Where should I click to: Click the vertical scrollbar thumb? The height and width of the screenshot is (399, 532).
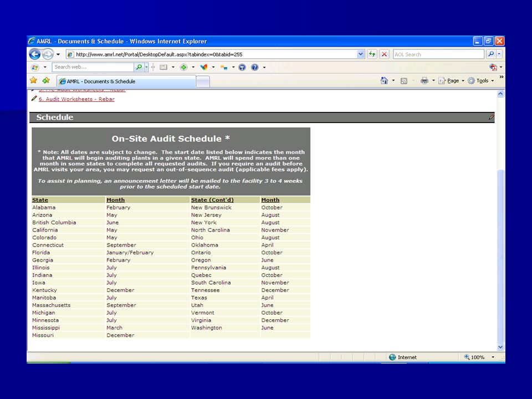500,256
